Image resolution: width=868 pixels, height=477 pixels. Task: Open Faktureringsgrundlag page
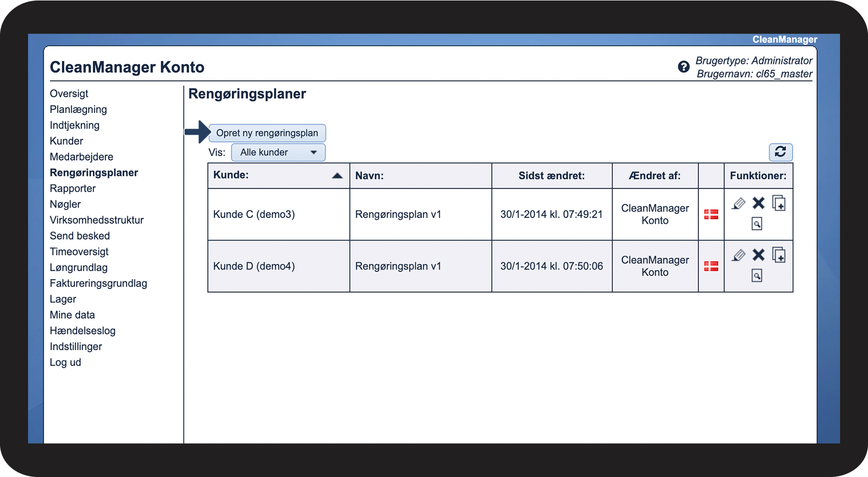click(98, 283)
